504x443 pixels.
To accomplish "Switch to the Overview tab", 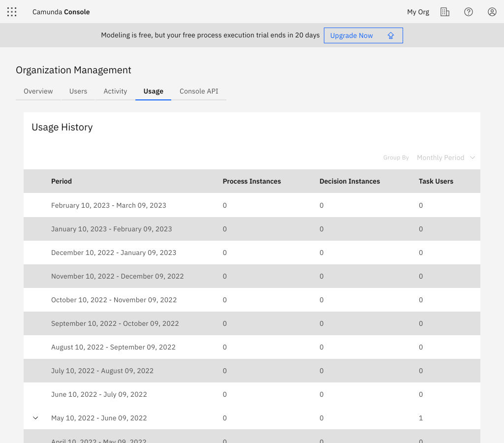I will (38, 91).
